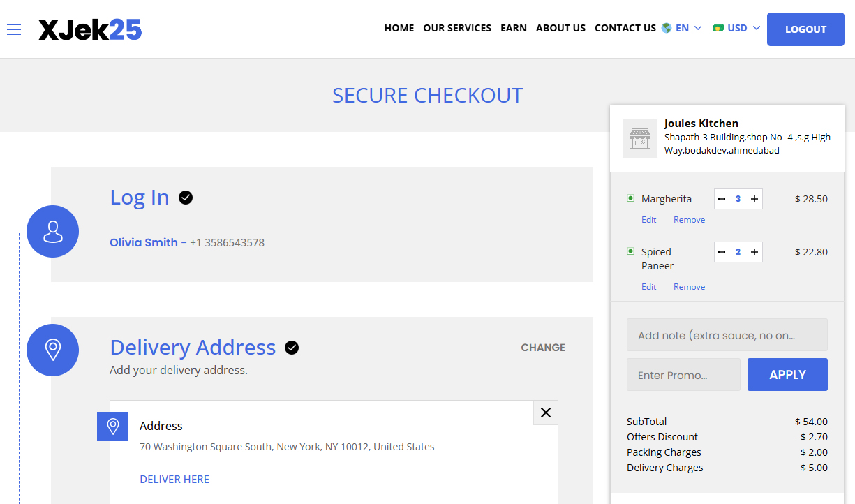This screenshot has height=504, width=855.
Task: Click DELIVER HERE on the address card
Action: (174, 479)
